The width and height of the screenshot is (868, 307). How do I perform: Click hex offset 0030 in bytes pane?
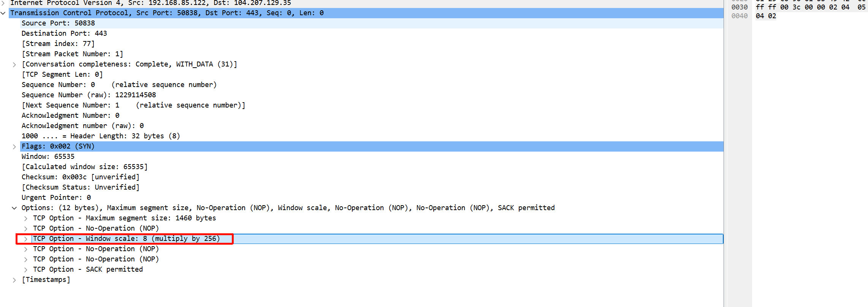pyautogui.click(x=739, y=7)
